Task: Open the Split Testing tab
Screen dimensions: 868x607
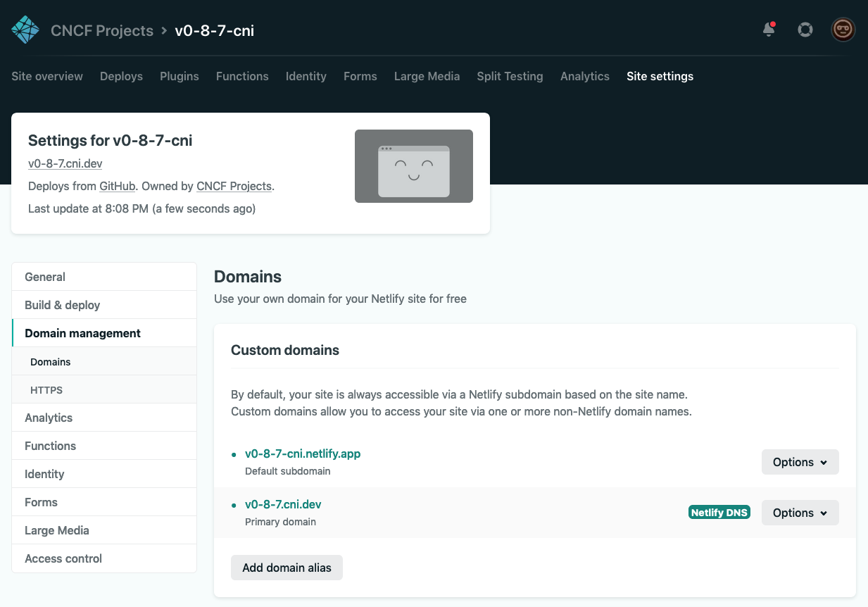Action: 510,76
